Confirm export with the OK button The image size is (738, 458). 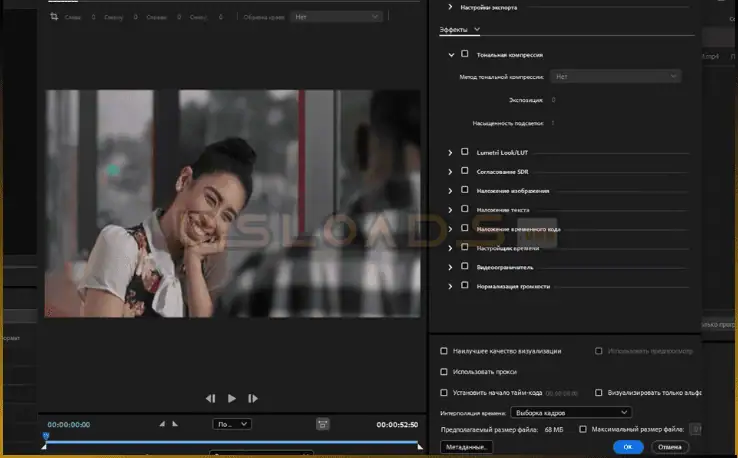(x=628, y=447)
